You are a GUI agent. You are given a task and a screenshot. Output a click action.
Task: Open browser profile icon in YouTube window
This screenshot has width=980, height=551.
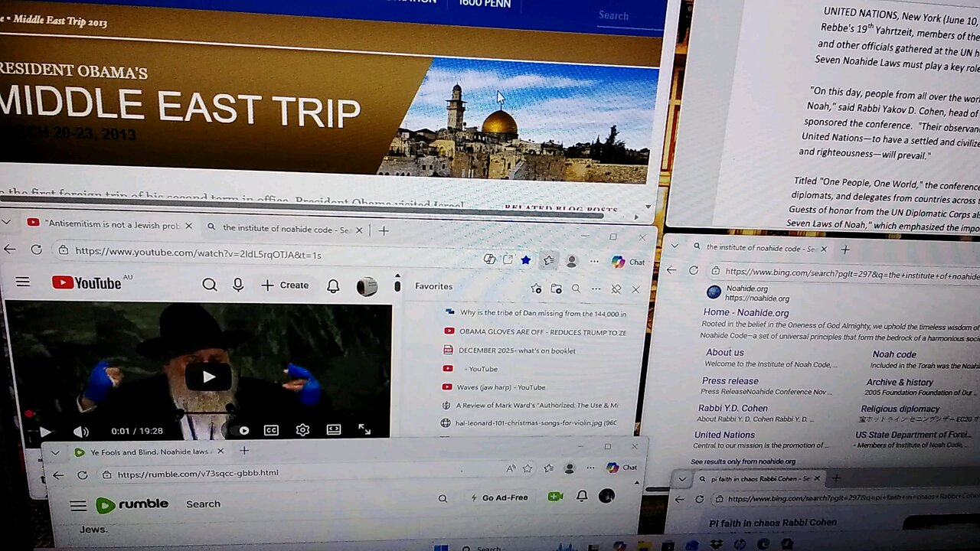[571, 261]
